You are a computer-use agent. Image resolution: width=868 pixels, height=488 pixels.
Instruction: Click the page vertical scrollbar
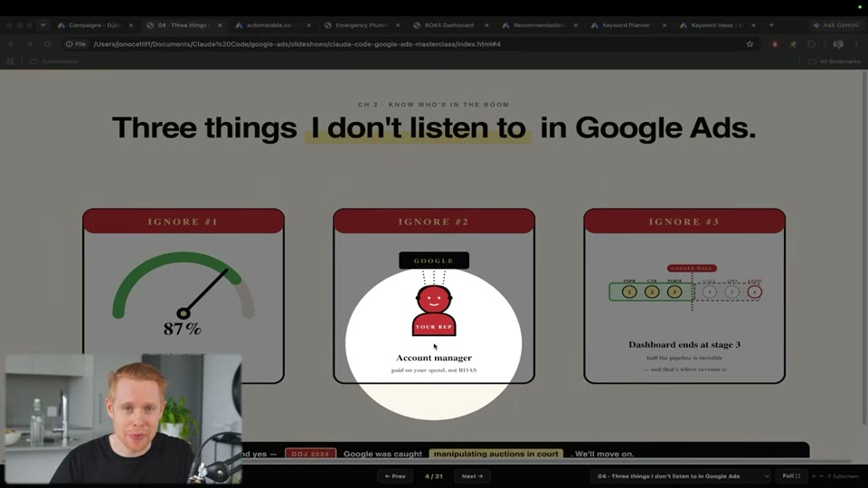864,249
